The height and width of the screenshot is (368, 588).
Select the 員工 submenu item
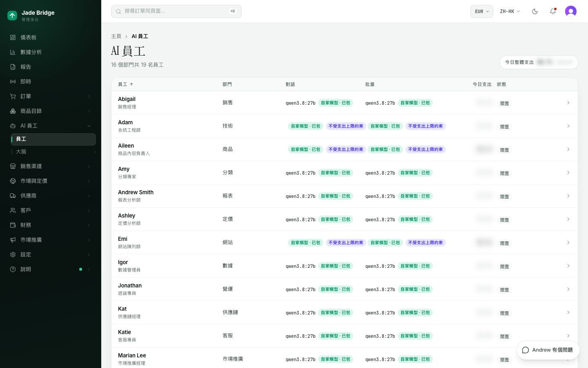53,139
